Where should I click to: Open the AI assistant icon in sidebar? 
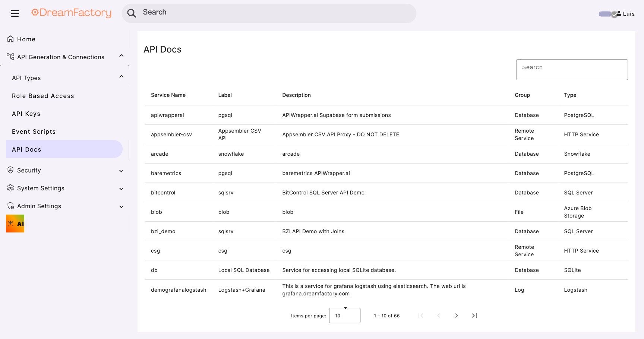(15, 224)
